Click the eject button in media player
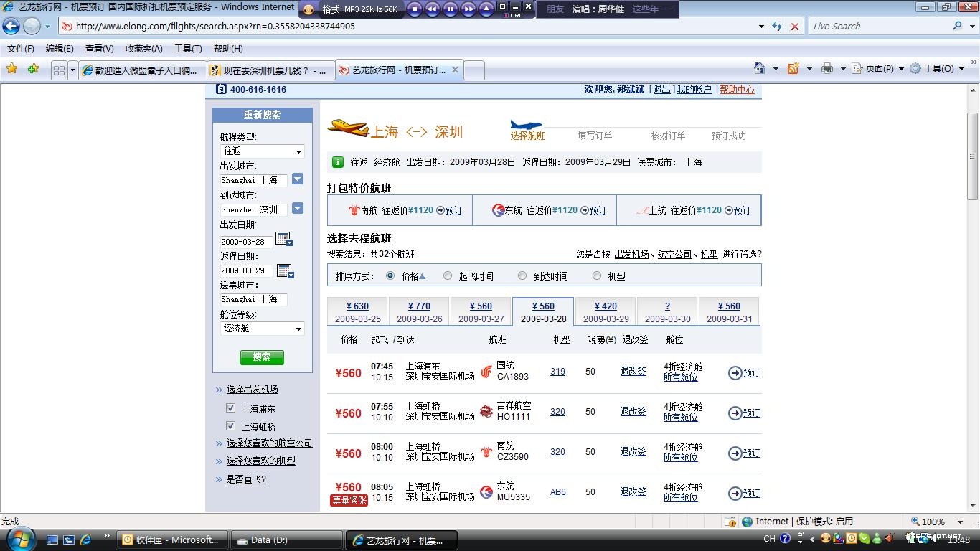 tap(486, 9)
